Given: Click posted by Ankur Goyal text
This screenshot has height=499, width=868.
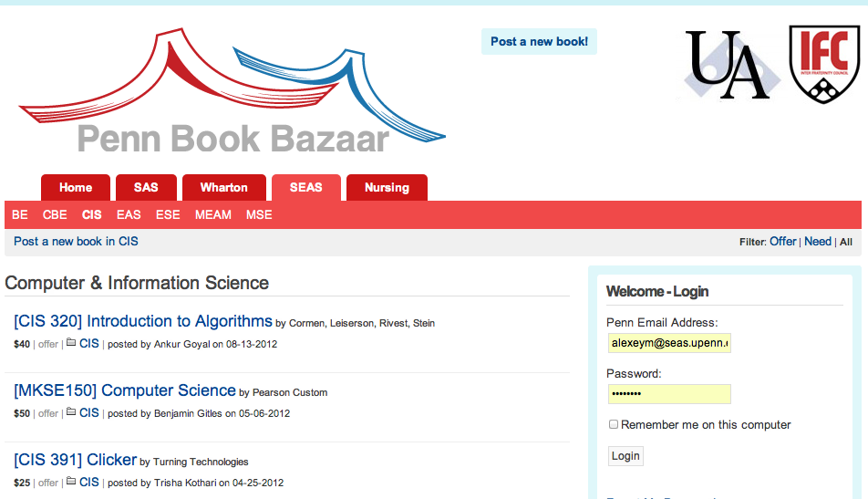Looking at the screenshot, I should 192,345.
